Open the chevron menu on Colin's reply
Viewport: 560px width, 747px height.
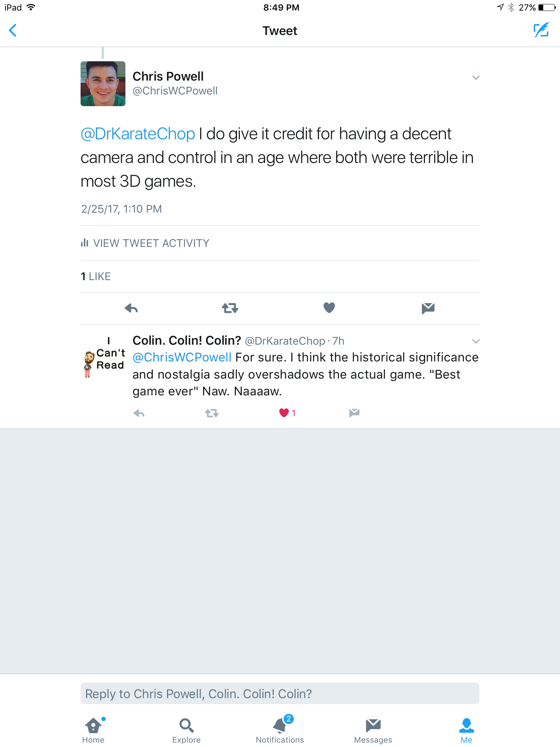coord(476,341)
